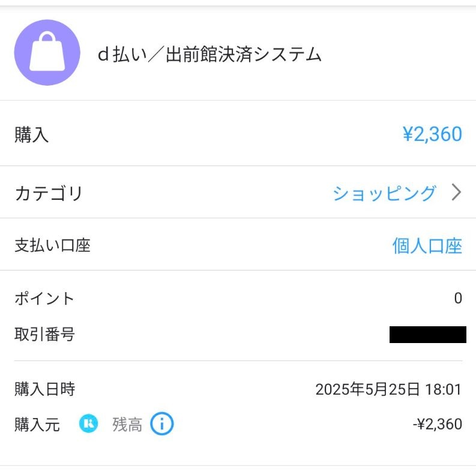Click the ポイント label

coord(44,298)
